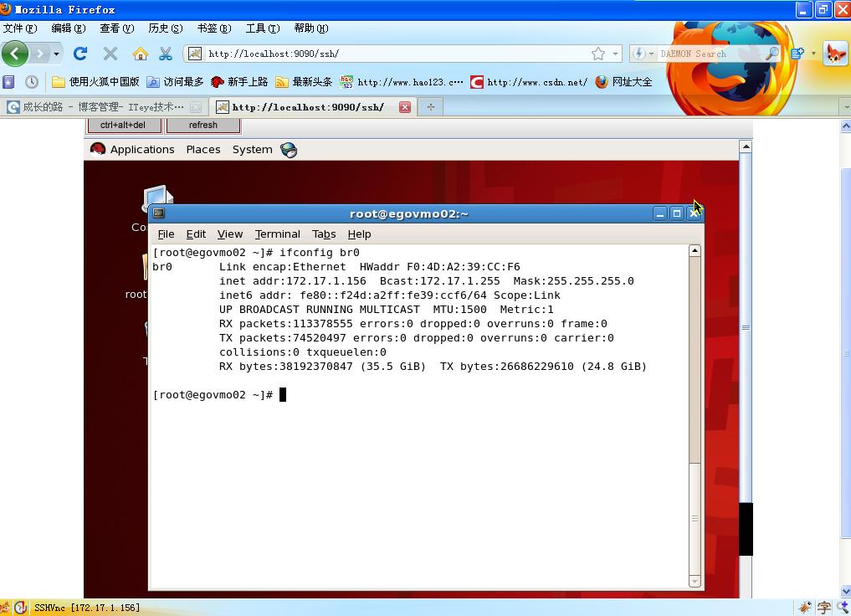Open the bug-shaped tray icon
851x616 pixels.
pyautogui.click(x=805, y=607)
